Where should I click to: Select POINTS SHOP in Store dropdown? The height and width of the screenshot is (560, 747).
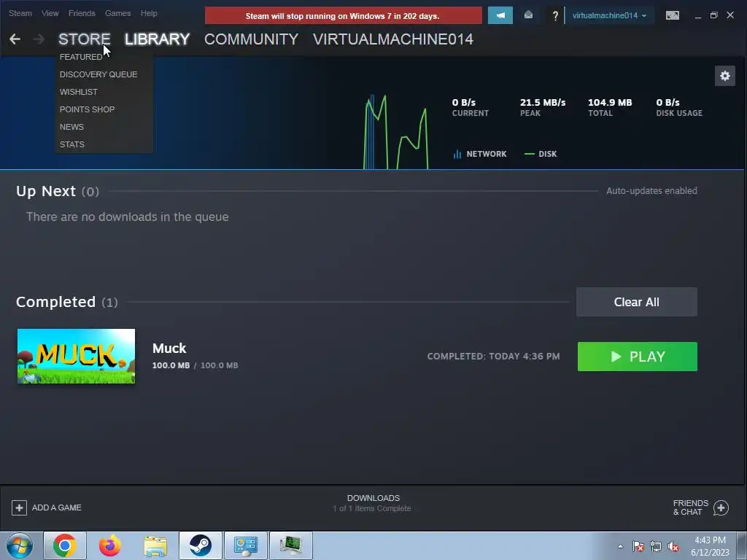[x=88, y=109]
